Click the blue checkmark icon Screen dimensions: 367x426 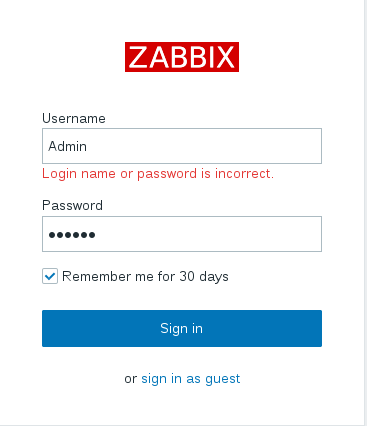pos(50,276)
